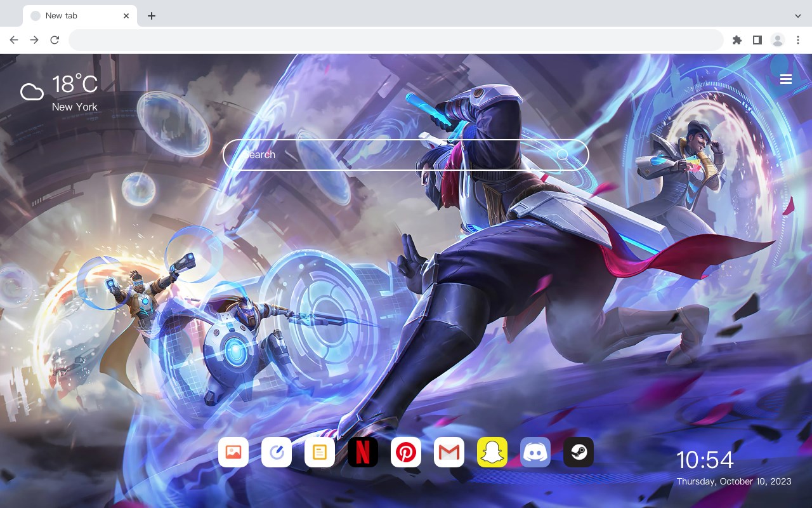The height and width of the screenshot is (508, 812).
Task: Open the Gmail shortcut
Action: coord(449,452)
